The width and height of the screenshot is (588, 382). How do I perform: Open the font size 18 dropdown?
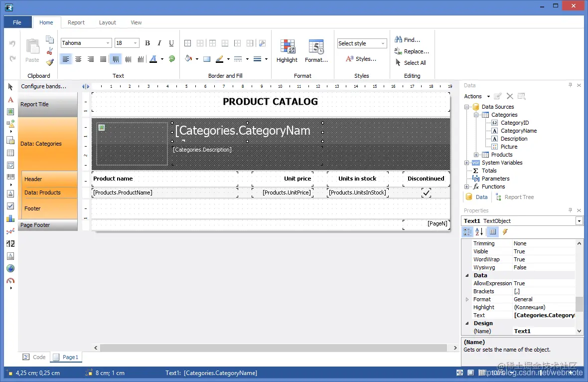pyautogui.click(x=136, y=43)
